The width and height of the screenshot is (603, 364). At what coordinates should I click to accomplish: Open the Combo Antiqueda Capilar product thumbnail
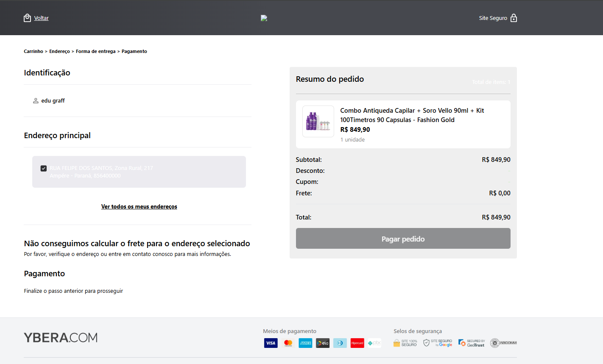tap(318, 122)
